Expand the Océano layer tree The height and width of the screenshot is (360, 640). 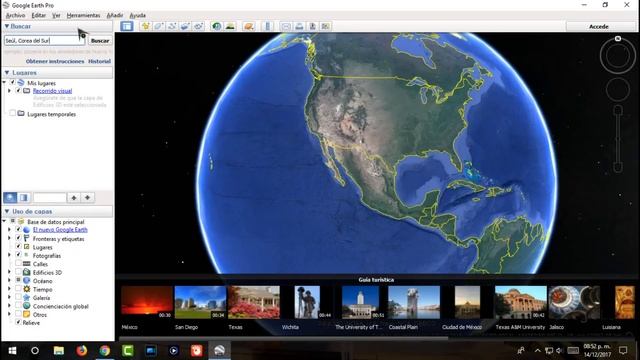click(9, 280)
